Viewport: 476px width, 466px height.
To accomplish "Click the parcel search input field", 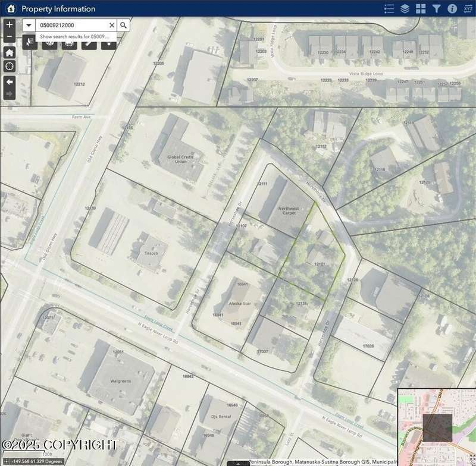I will point(71,25).
